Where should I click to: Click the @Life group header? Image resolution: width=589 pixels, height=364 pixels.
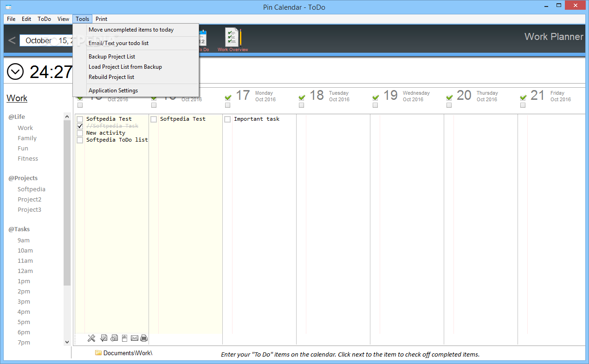click(16, 117)
